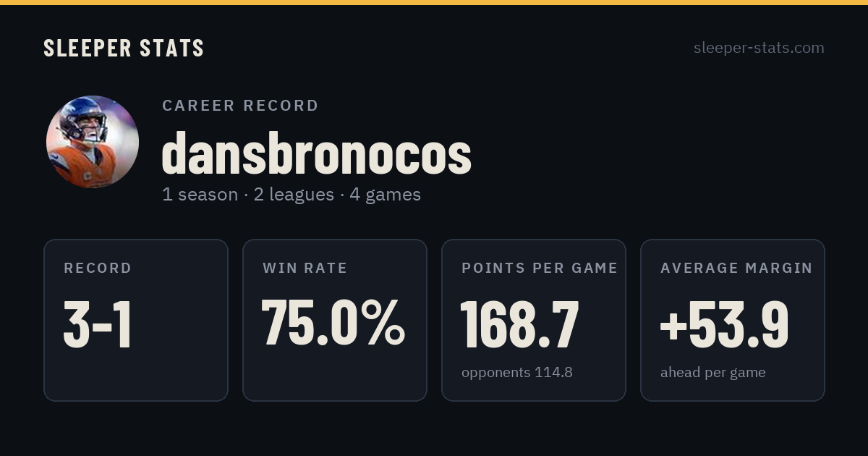This screenshot has height=456, width=868.
Task: Click the +53.9 margin value
Action: click(724, 325)
